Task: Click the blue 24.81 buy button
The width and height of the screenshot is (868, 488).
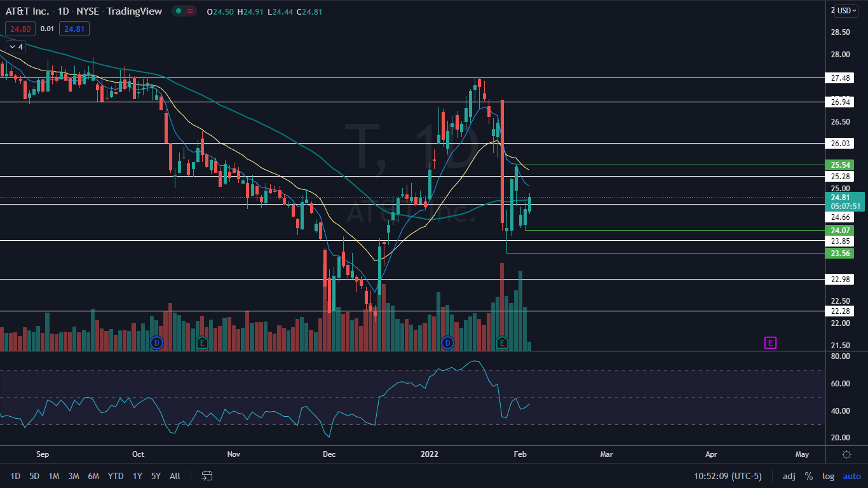Action: click(x=74, y=29)
